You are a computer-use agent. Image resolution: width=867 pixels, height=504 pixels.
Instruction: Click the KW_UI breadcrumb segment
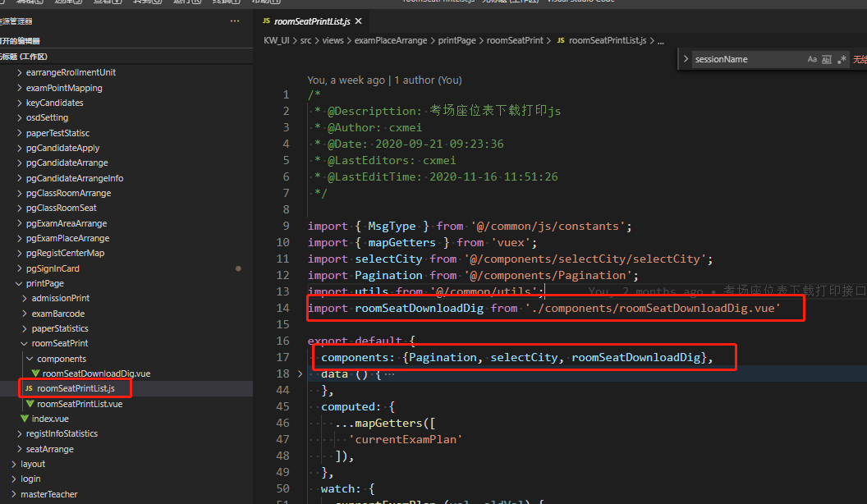(277, 40)
